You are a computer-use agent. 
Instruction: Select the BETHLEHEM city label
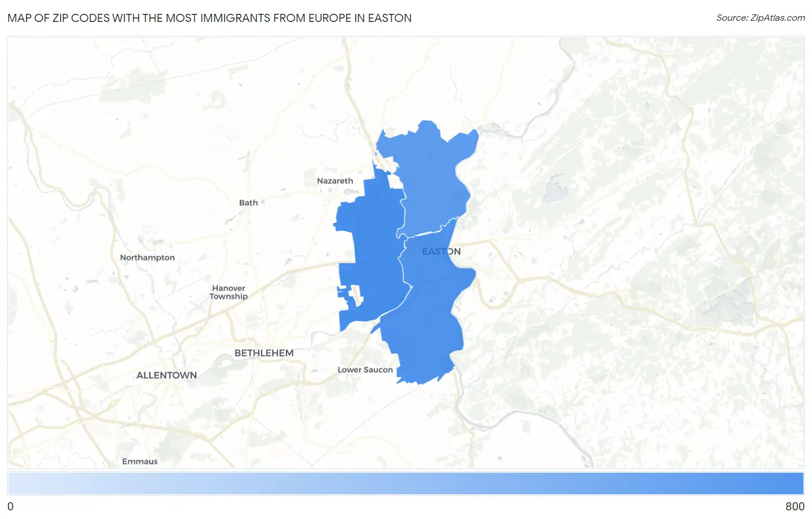(x=264, y=353)
